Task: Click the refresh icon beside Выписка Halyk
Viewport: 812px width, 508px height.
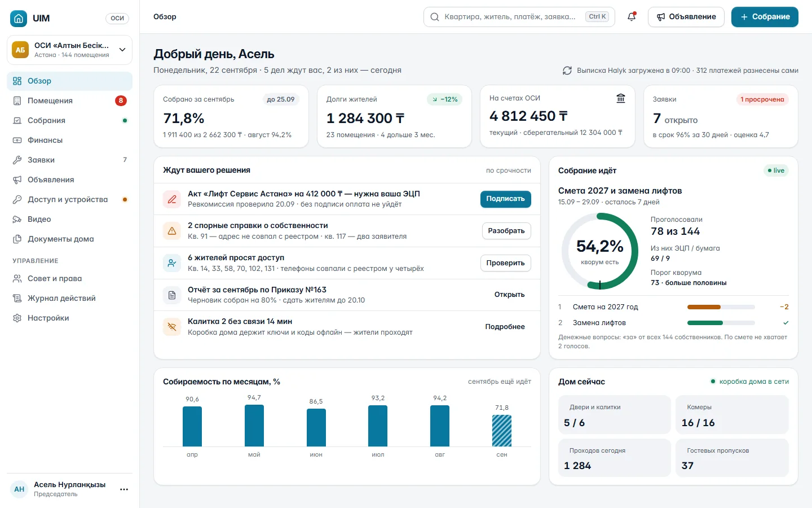Action: tap(567, 71)
